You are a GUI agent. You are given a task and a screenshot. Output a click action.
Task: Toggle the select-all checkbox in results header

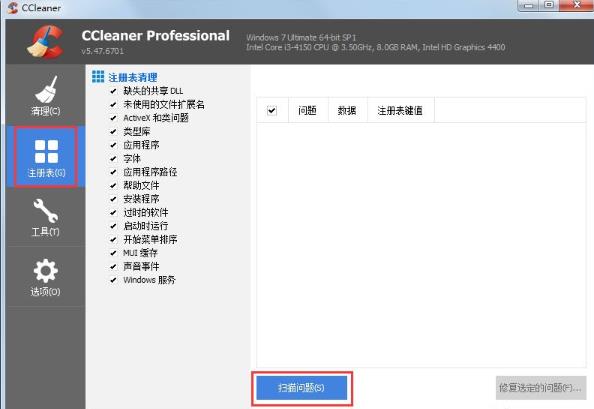[x=272, y=111]
